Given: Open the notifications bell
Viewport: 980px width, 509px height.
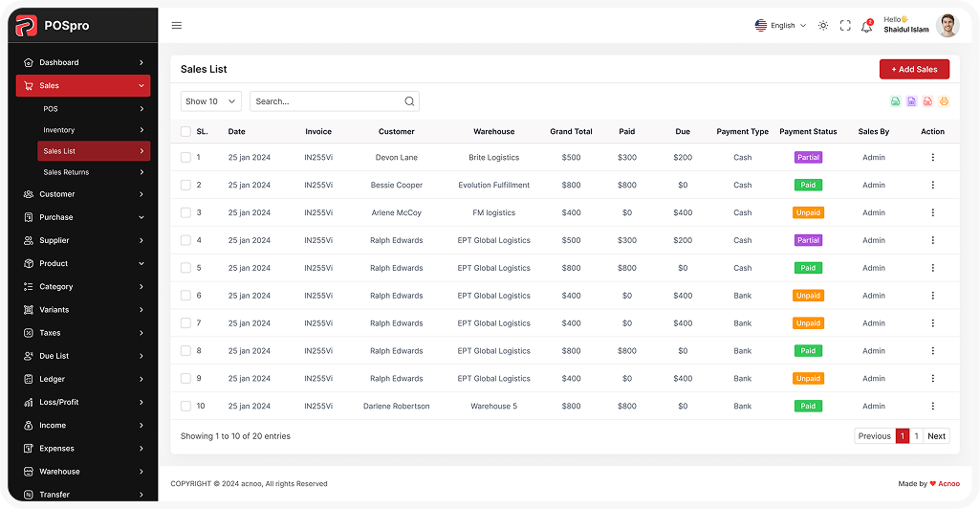Looking at the screenshot, I should 866,27.
